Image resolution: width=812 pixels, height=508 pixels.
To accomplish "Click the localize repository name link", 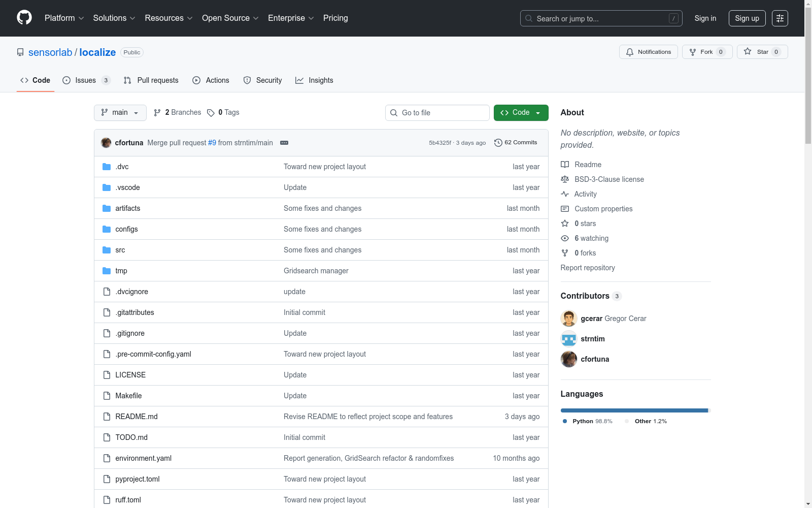I will [97, 52].
